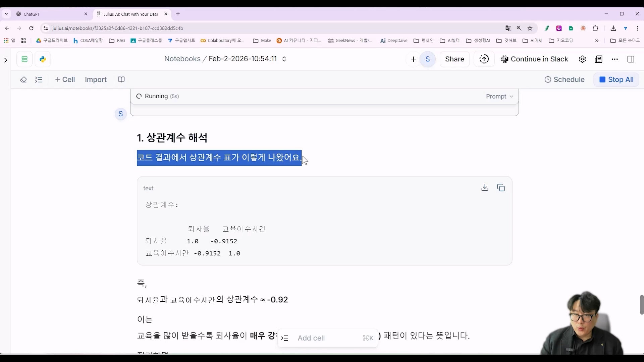Click Stop All to halt execution
The width and height of the screenshot is (644, 362).
point(616,80)
